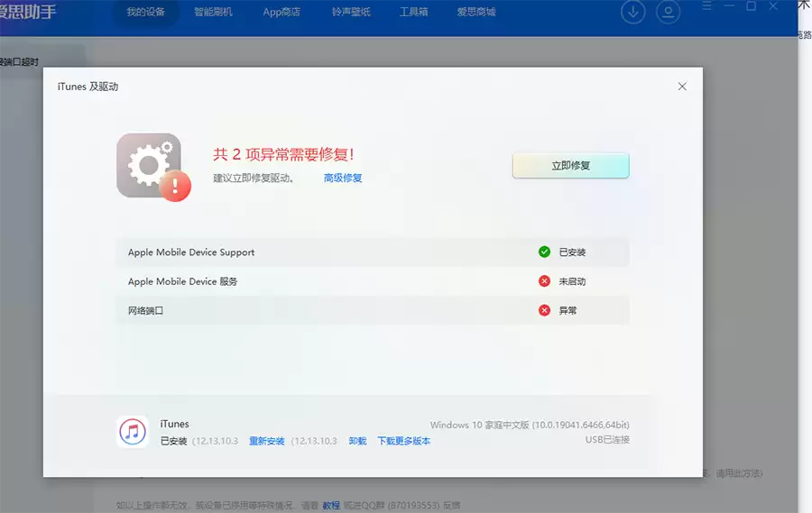Close the 爱思助手 main window

(773, 6)
